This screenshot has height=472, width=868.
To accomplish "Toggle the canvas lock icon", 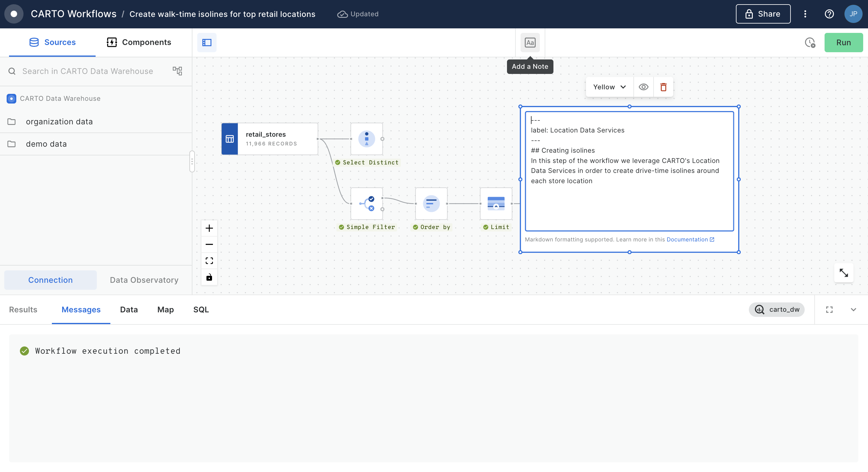I will coord(209,277).
